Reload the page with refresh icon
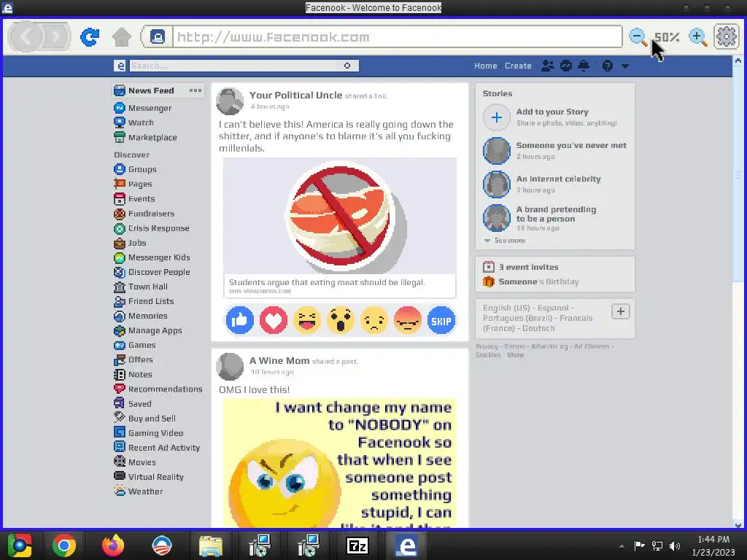The width and height of the screenshot is (747, 560). [90, 36]
